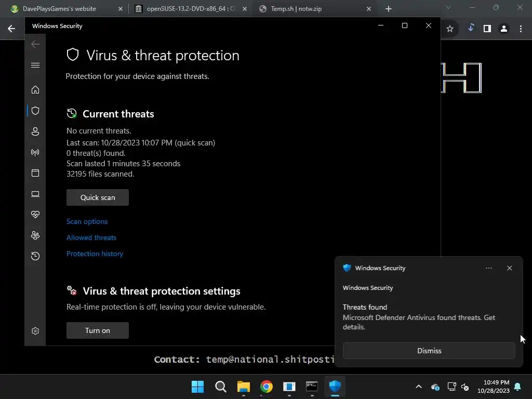Maximize the Windows Security window
Viewport: 532px width, 399px height.
(x=404, y=25)
